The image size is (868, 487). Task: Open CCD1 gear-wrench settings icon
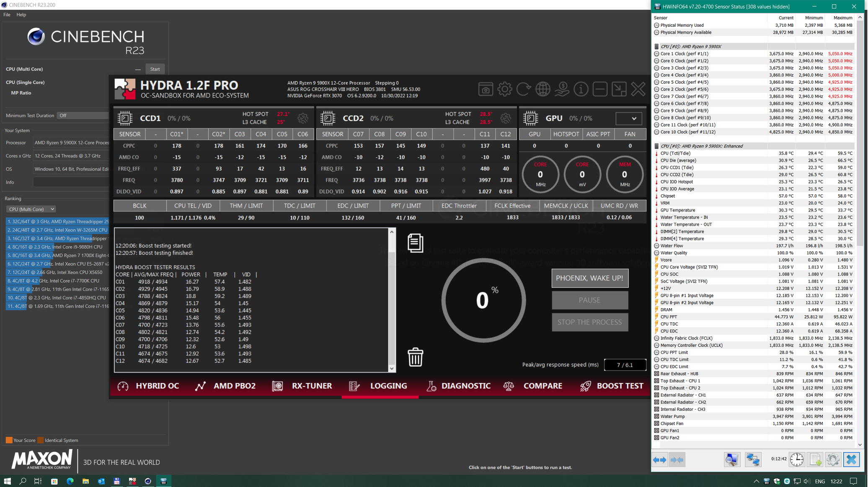(303, 118)
